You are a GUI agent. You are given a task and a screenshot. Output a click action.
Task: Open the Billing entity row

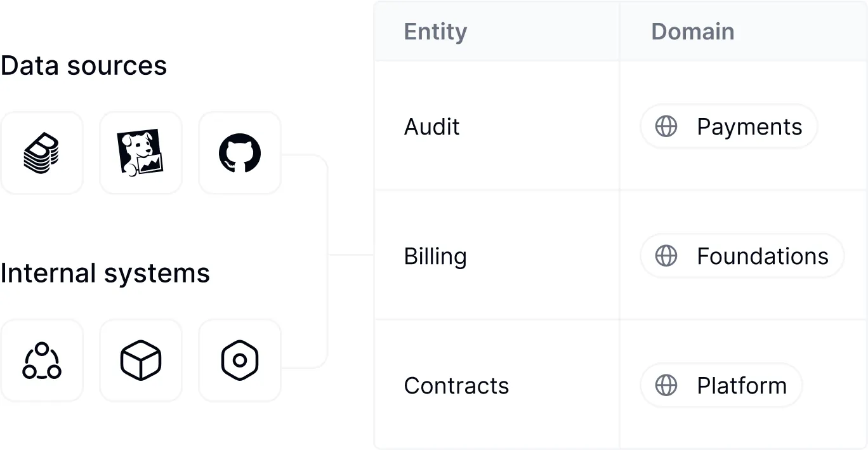pyautogui.click(x=435, y=256)
